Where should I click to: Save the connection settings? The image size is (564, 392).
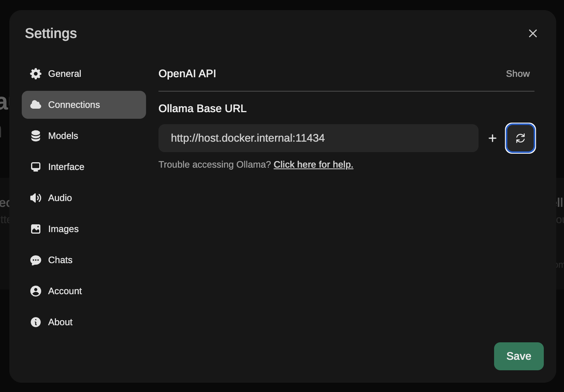[519, 356]
